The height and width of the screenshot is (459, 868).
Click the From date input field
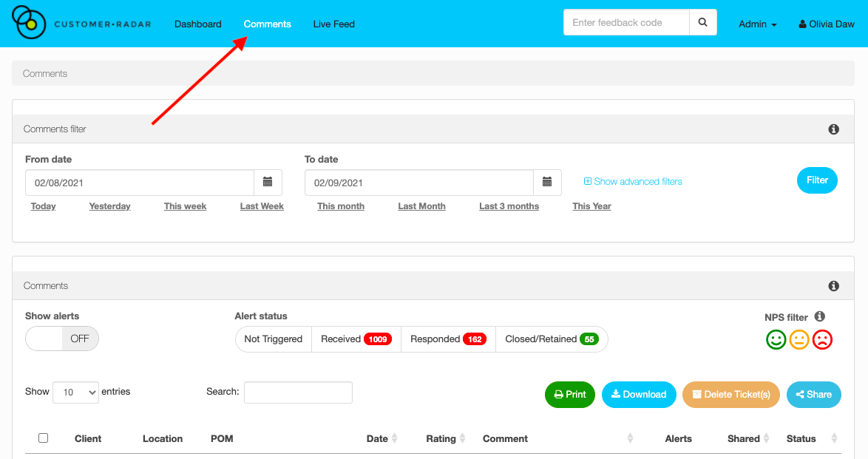(x=140, y=182)
